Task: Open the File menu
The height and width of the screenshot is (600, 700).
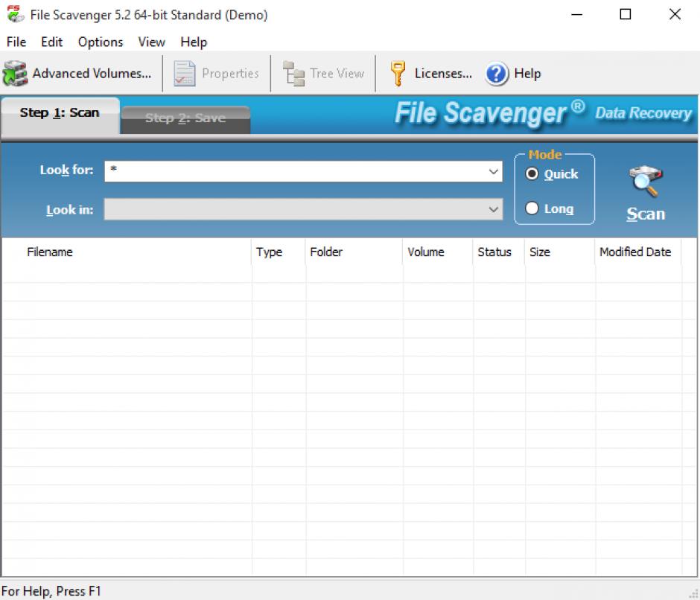Action: point(16,42)
